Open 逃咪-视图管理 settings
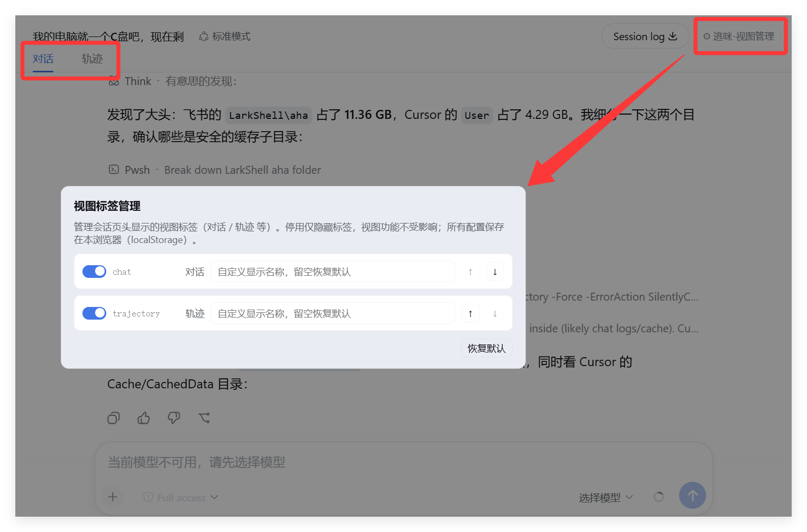 (739, 36)
